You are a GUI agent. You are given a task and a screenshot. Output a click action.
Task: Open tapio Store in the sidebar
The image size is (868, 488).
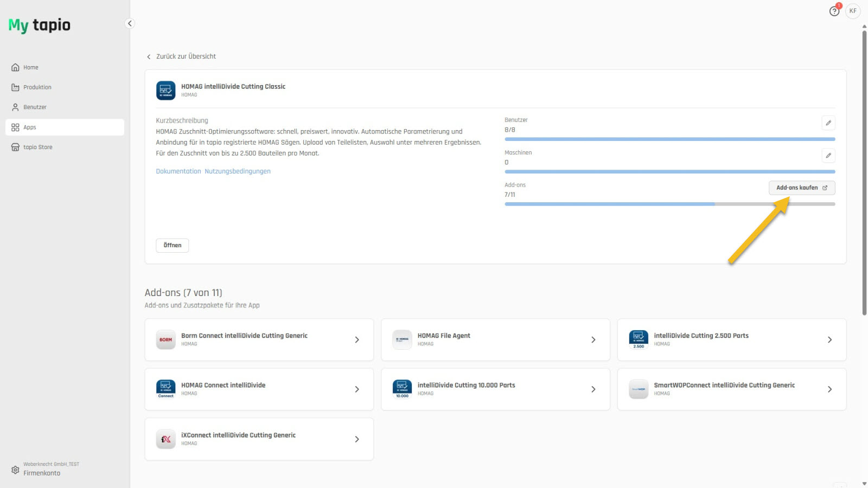point(37,147)
